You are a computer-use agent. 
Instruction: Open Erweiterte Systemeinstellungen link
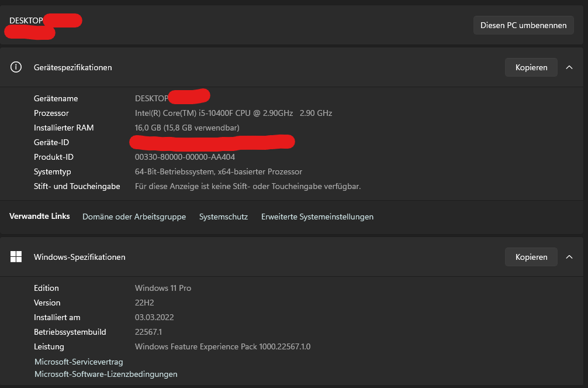coord(317,217)
